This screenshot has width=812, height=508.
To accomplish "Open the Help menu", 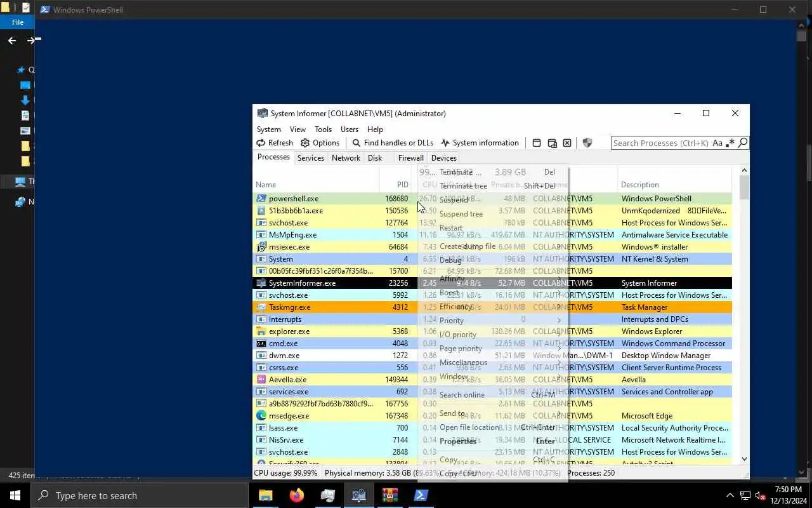I will (375, 129).
